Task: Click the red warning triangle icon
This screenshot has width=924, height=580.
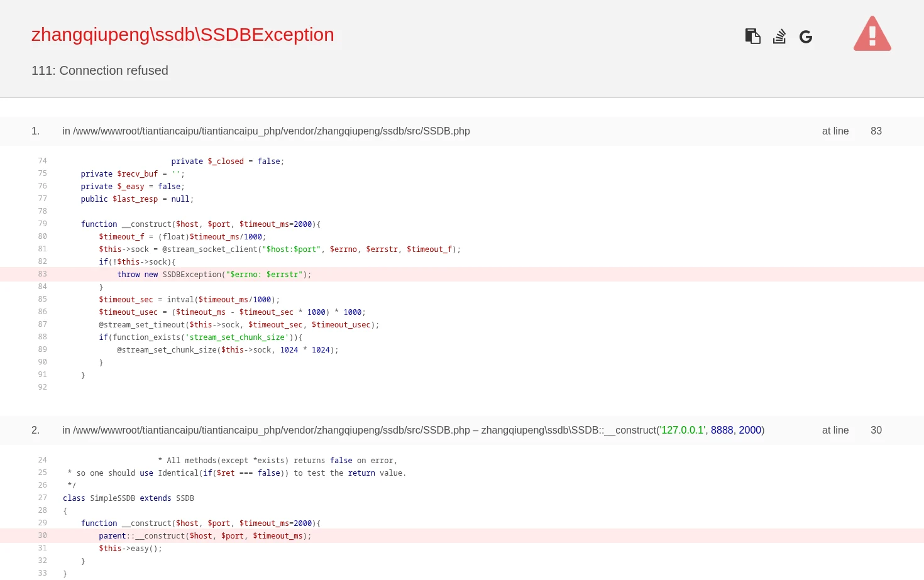Action: click(x=872, y=34)
